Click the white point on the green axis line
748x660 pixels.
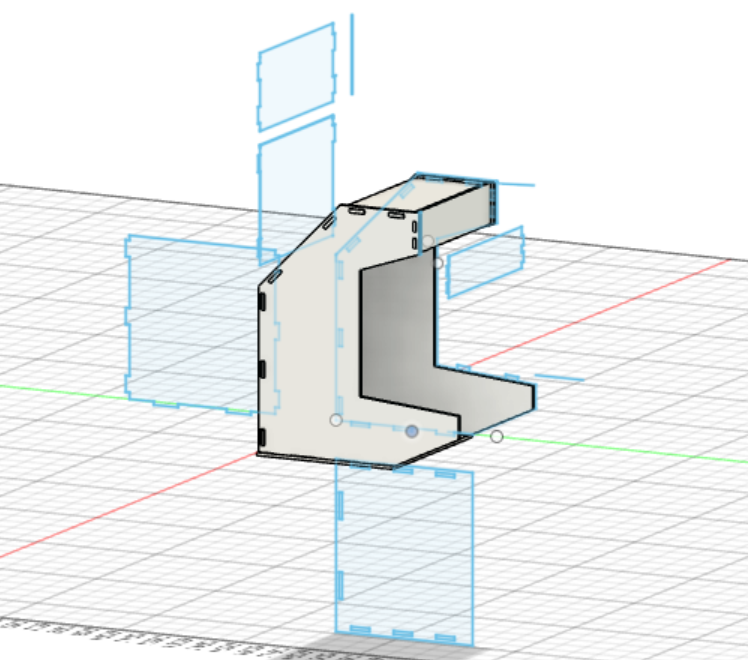point(497,436)
